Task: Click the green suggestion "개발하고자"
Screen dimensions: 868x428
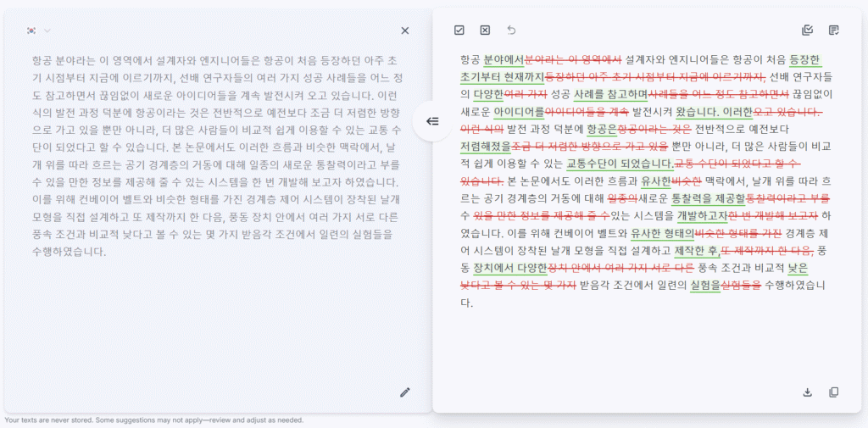Action: click(x=703, y=215)
